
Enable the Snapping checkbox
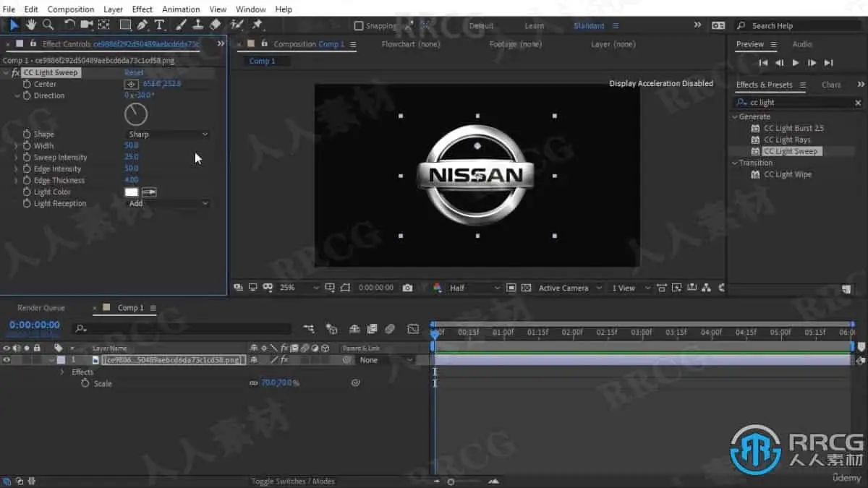(358, 26)
